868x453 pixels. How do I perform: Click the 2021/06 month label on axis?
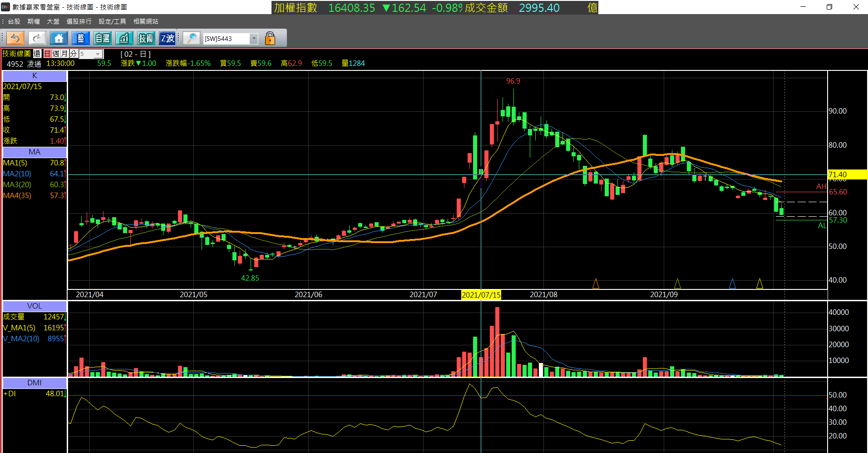tap(309, 294)
